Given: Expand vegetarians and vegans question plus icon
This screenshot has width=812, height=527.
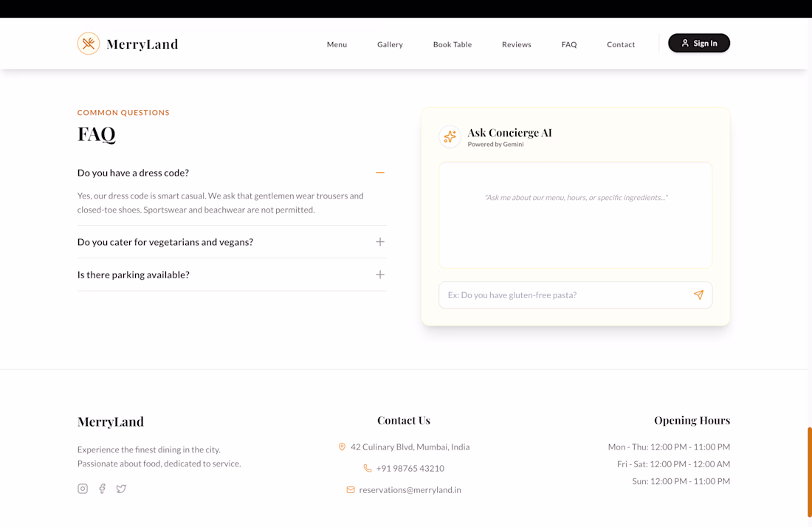Looking at the screenshot, I should pyautogui.click(x=380, y=242).
